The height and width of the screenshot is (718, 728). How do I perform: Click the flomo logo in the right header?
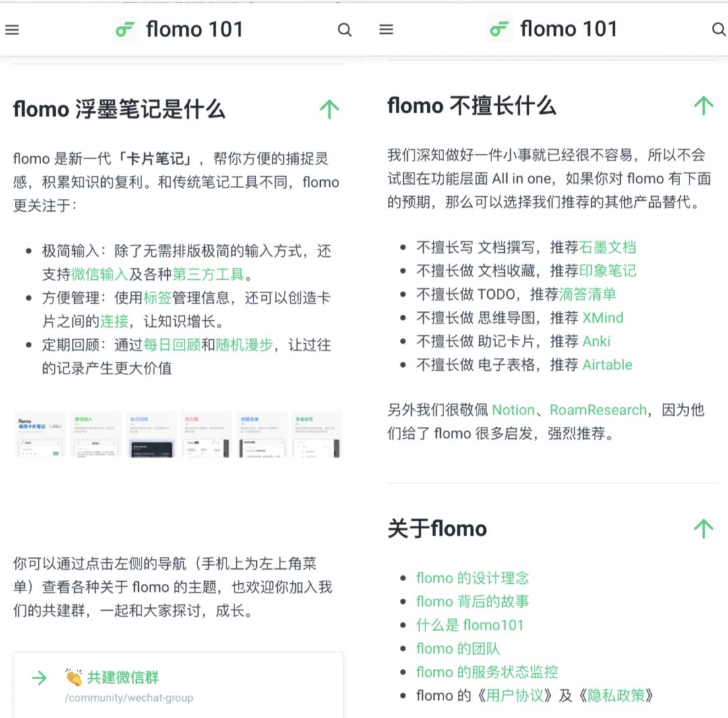tap(499, 30)
